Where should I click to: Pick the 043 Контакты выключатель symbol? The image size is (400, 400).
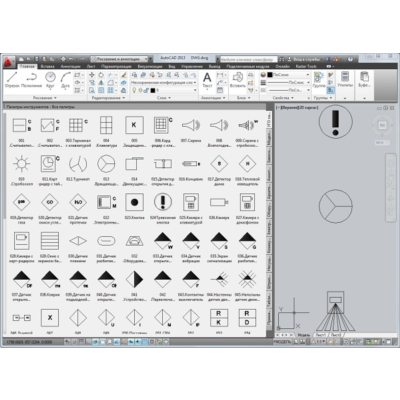tap(191, 279)
